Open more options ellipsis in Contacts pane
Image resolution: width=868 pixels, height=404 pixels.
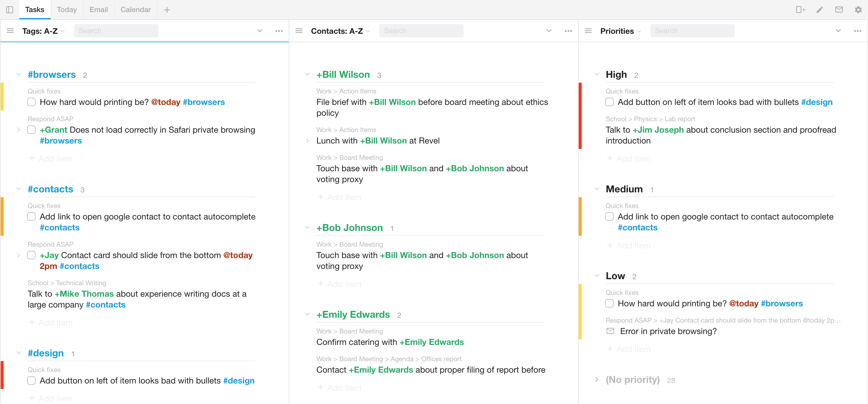pos(568,31)
